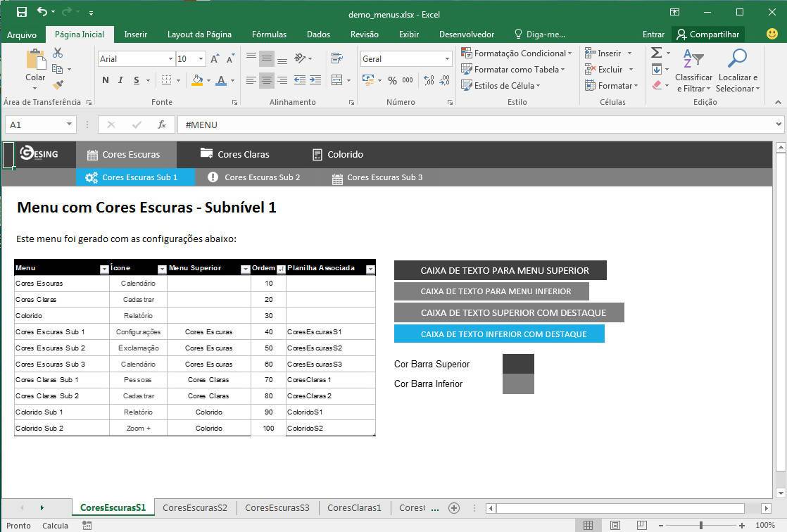The width and height of the screenshot is (787, 532).
Task: Click the AutoSum sigma icon
Action: pos(656,53)
